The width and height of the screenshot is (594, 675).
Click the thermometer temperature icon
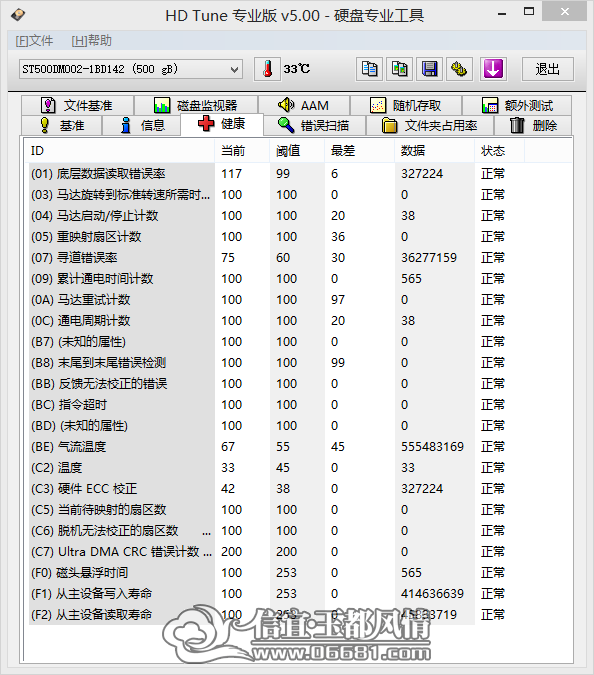tap(267, 69)
